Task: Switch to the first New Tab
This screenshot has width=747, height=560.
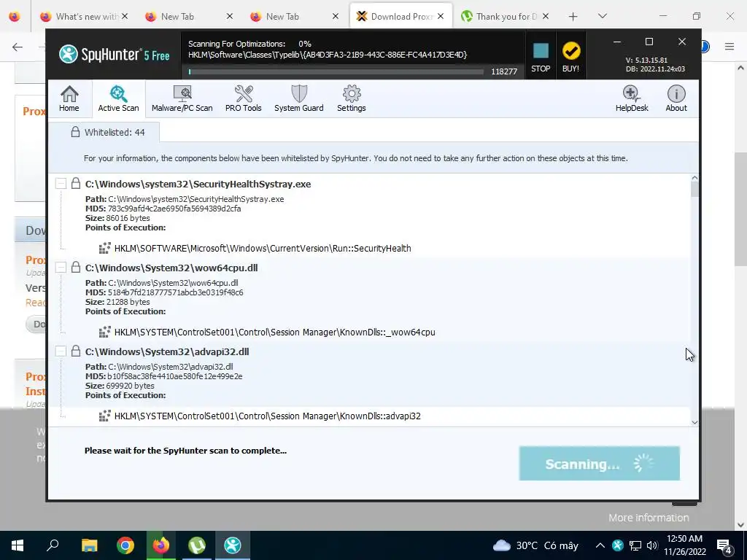Action: tap(188, 17)
